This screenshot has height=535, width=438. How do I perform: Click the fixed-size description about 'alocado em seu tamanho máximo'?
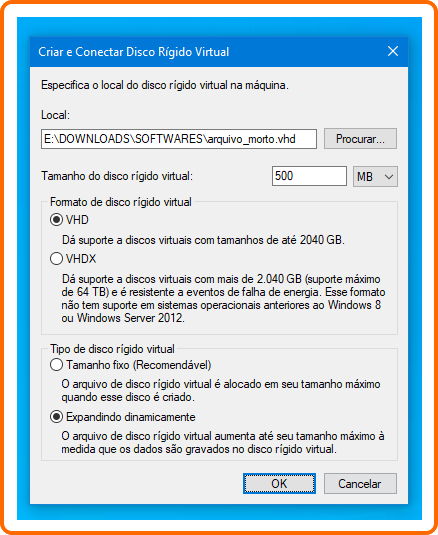221,391
